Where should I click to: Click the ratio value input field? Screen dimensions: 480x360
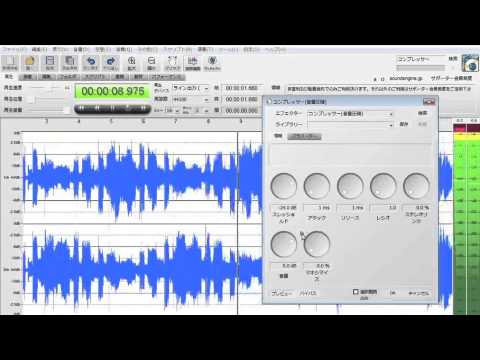click(384, 208)
